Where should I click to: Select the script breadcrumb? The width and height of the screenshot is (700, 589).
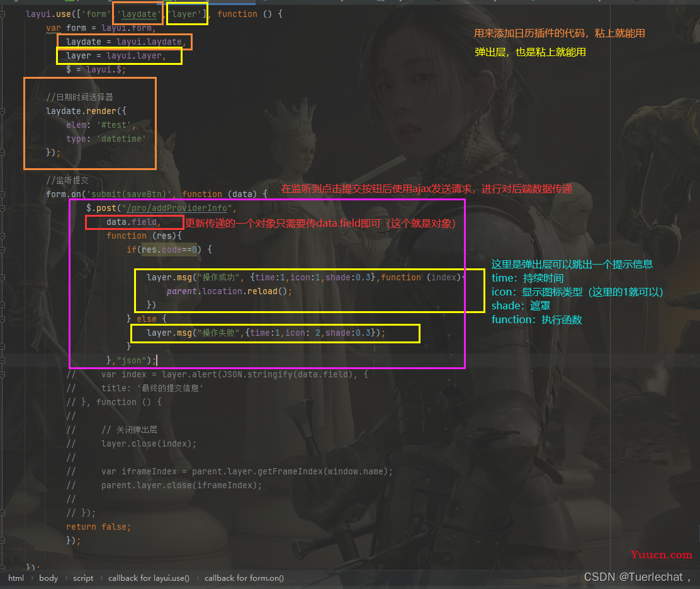point(84,578)
